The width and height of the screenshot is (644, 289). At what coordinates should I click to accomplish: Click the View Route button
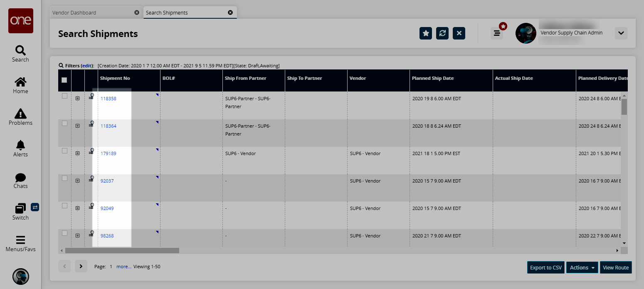click(x=615, y=267)
